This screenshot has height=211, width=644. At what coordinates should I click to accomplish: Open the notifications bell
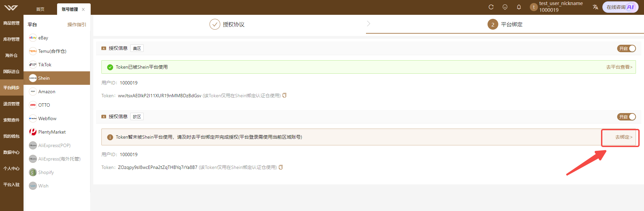coord(519,7)
